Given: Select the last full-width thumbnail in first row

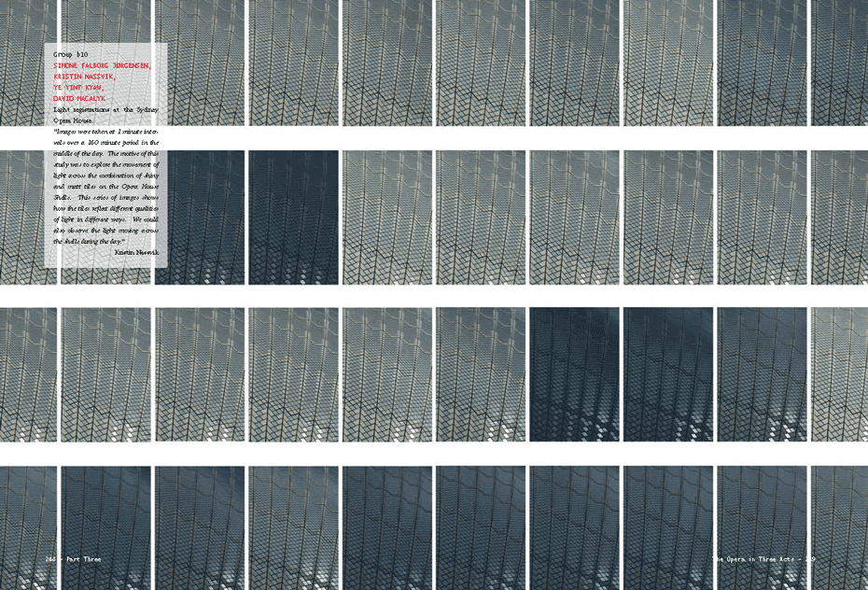Looking at the screenshot, I should click(762, 63).
